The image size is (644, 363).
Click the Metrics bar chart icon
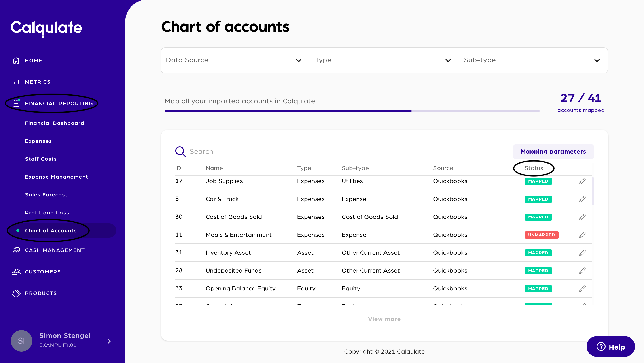(x=16, y=82)
